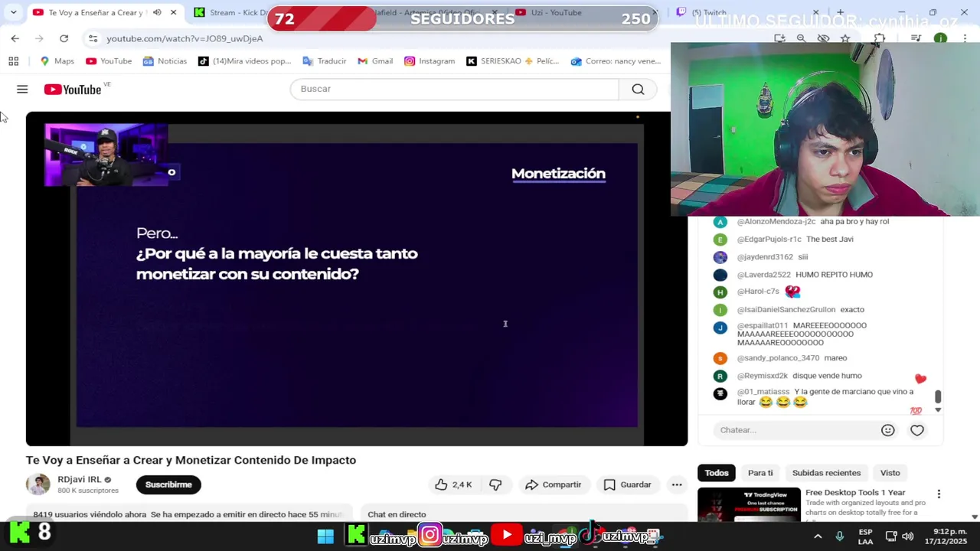
Task: Focus the Buscar search field
Action: point(454,90)
